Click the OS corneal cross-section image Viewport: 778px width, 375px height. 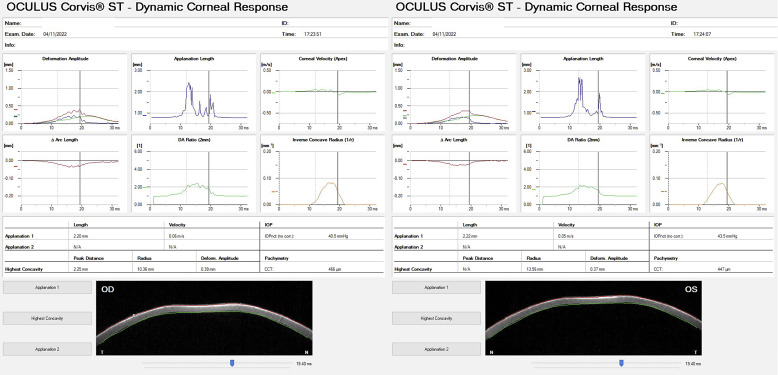point(593,318)
